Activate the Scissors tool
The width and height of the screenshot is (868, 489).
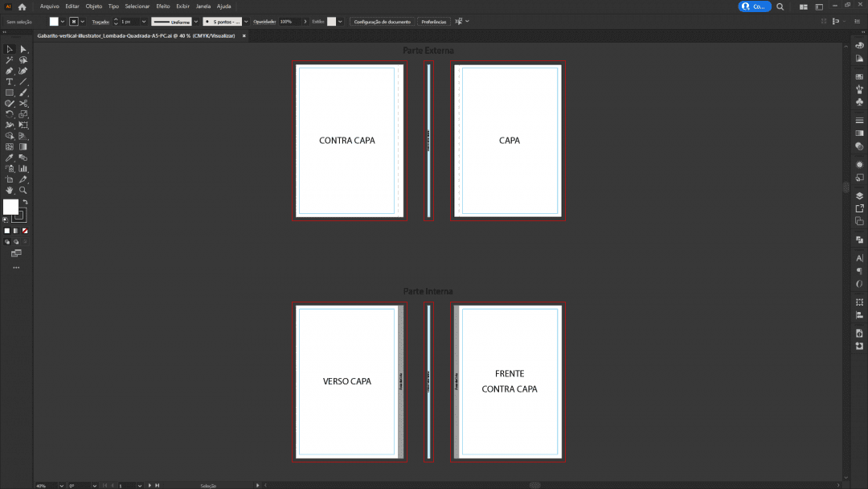[x=23, y=104]
